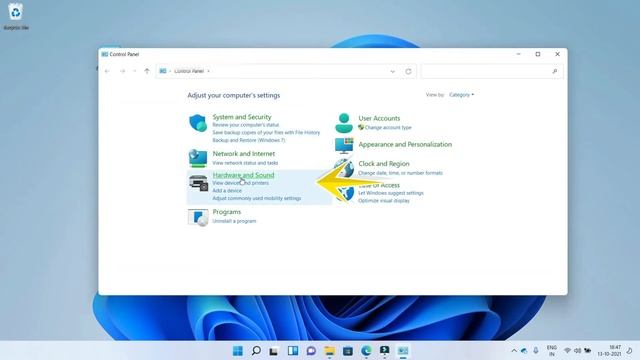Screen dimensions: 640x360
Task: Open the System and Security shield icon
Action: (198, 123)
